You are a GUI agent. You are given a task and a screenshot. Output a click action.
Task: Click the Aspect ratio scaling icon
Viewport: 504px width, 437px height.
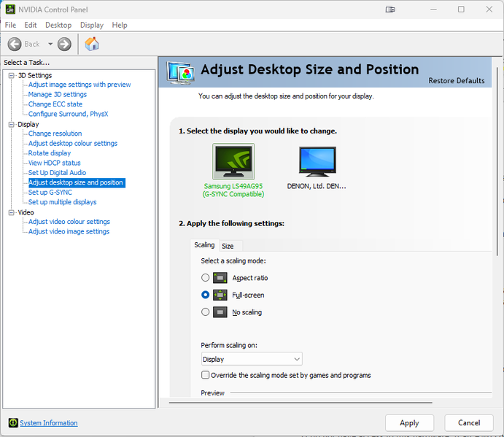pyautogui.click(x=220, y=278)
